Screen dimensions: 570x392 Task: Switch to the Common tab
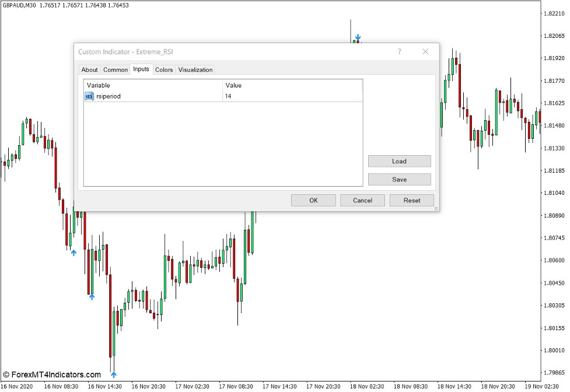click(x=115, y=69)
